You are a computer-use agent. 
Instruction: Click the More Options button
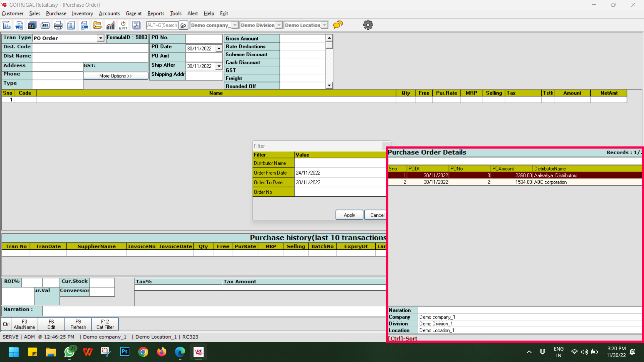pos(115,76)
